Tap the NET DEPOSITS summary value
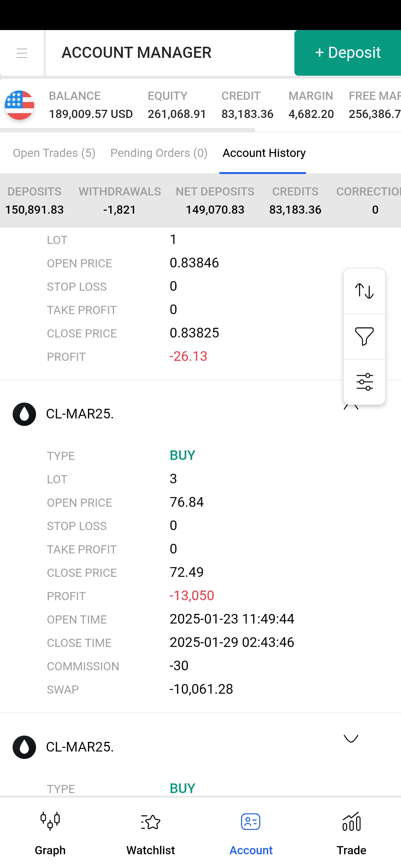The height and width of the screenshot is (868, 401). 215,210
